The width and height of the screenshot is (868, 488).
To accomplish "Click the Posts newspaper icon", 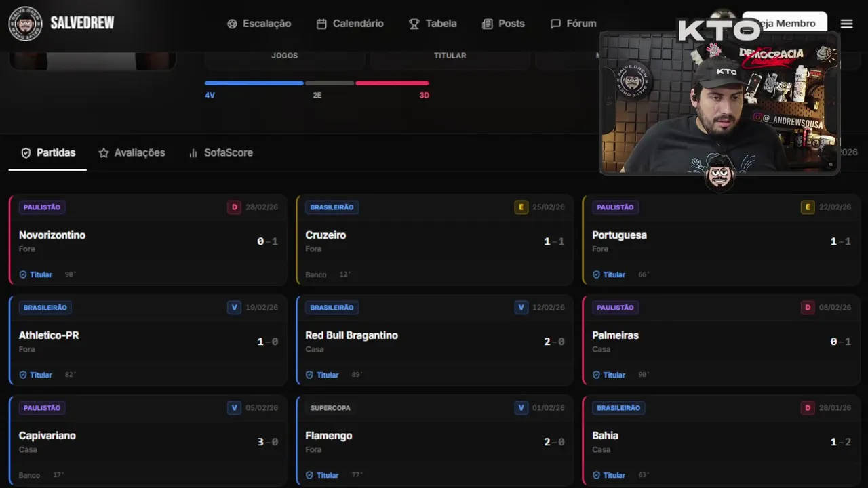I will 487,24.
